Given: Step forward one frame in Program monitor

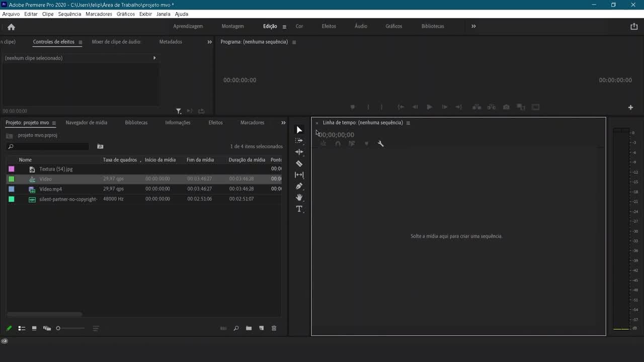Looking at the screenshot, I should point(444,107).
